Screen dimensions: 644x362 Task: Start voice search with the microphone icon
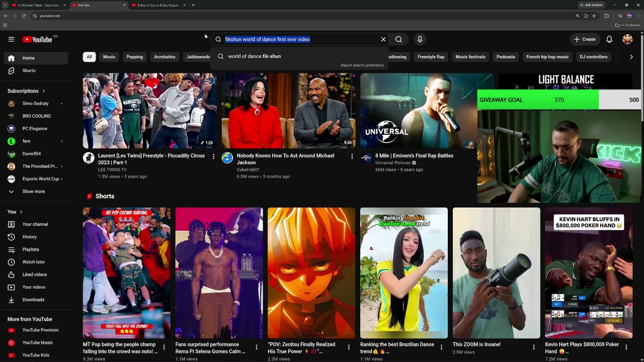coord(420,39)
